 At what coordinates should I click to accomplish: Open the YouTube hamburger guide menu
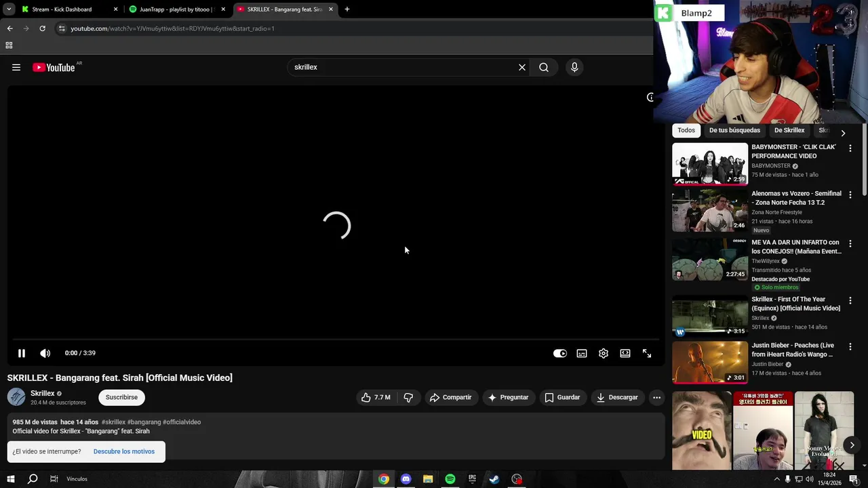[x=16, y=67]
